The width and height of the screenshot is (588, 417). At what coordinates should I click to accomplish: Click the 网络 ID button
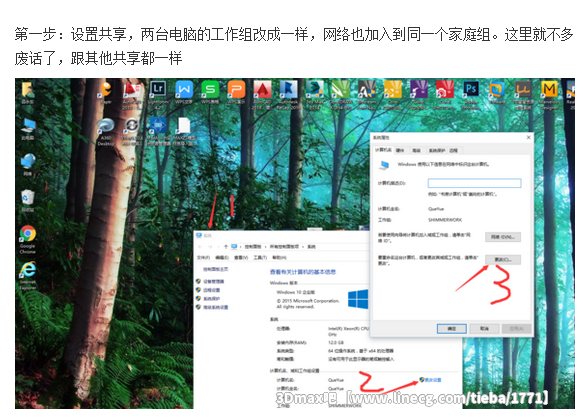click(x=503, y=237)
